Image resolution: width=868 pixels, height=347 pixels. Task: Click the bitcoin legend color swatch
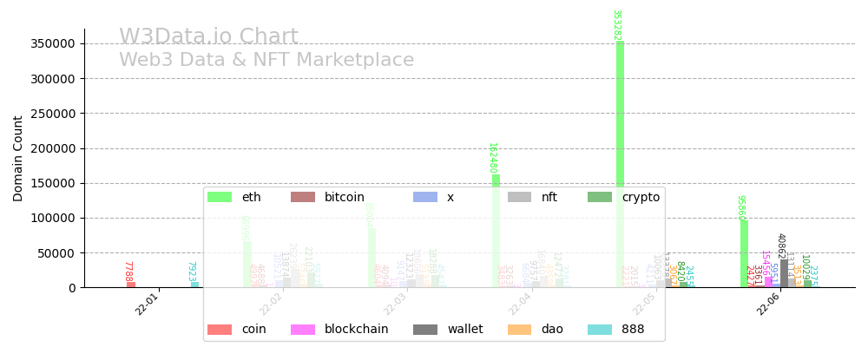pyautogui.click(x=303, y=198)
